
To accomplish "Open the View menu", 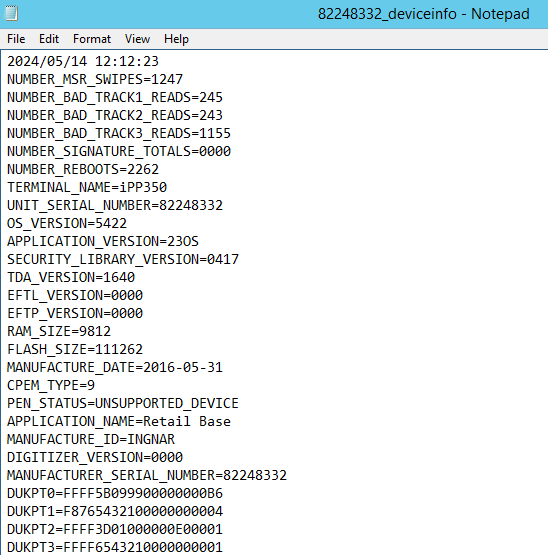I will tap(137, 39).
